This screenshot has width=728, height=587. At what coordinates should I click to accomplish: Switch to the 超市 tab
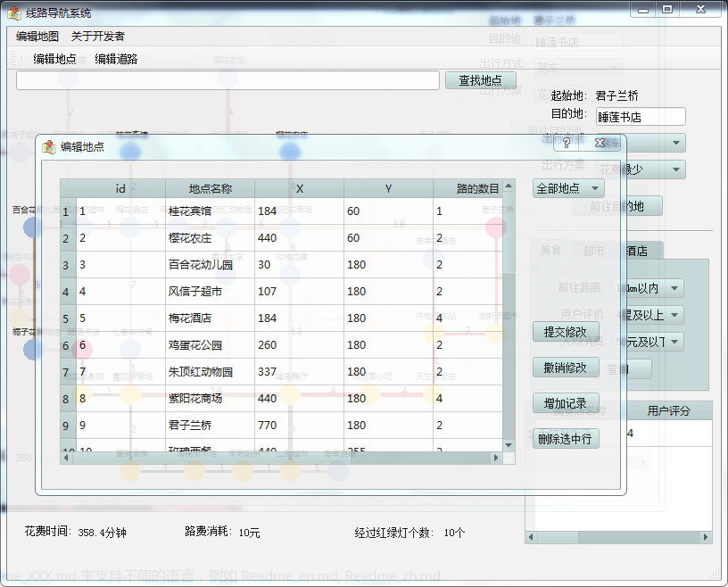tap(594, 251)
